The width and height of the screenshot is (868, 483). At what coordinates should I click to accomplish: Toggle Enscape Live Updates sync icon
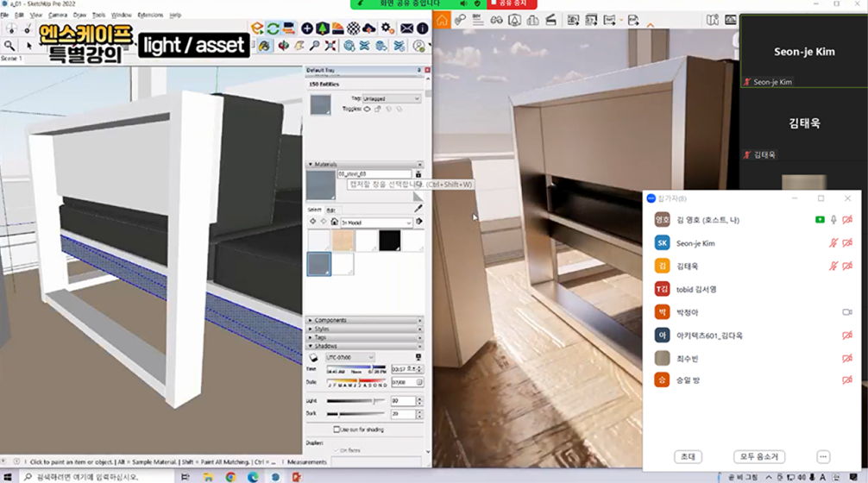[x=273, y=28]
